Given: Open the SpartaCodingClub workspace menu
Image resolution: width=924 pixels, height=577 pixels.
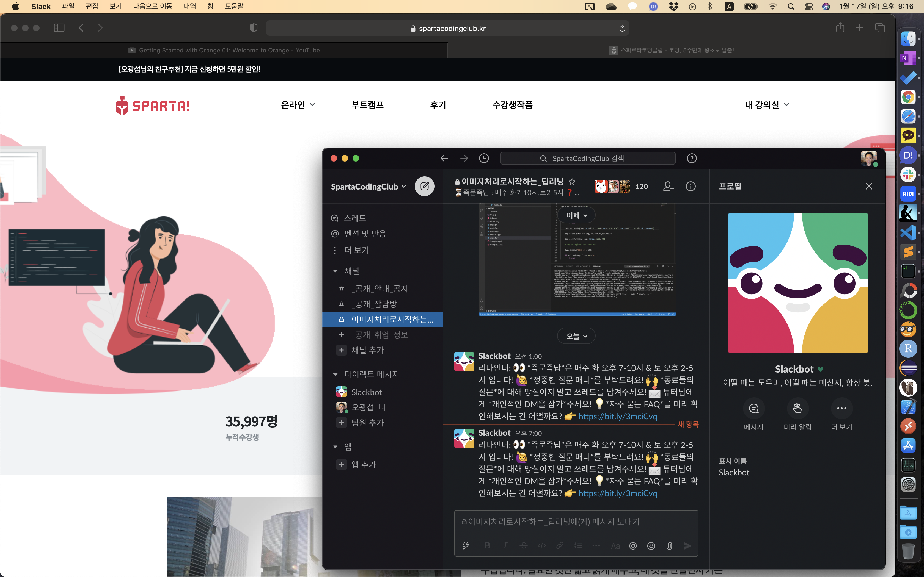Looking at the screenshot, I should (368, 187).
